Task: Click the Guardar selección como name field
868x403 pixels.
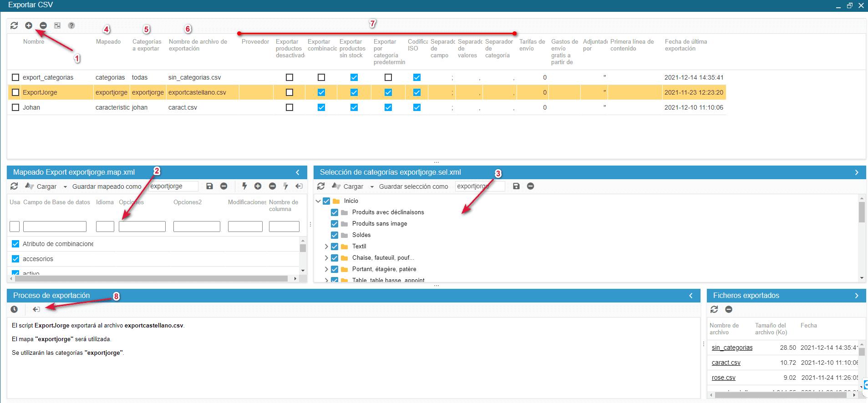Action: pos(480,186)
